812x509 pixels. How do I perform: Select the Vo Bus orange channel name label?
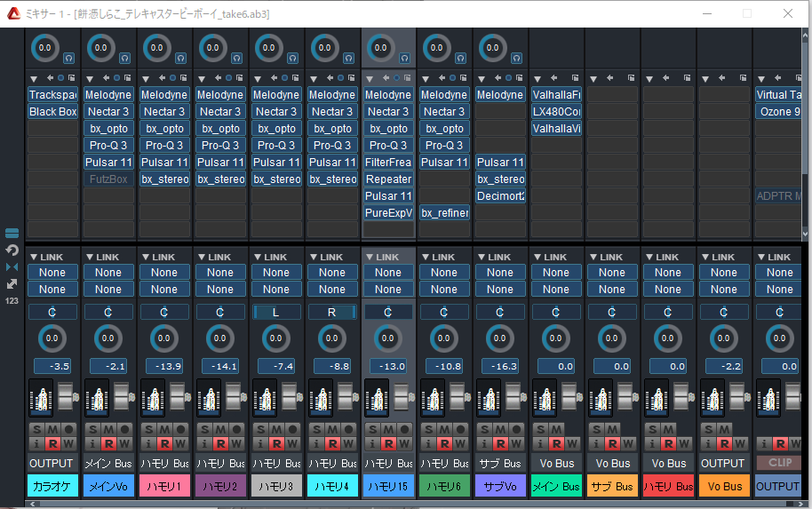tap(724, 486)
